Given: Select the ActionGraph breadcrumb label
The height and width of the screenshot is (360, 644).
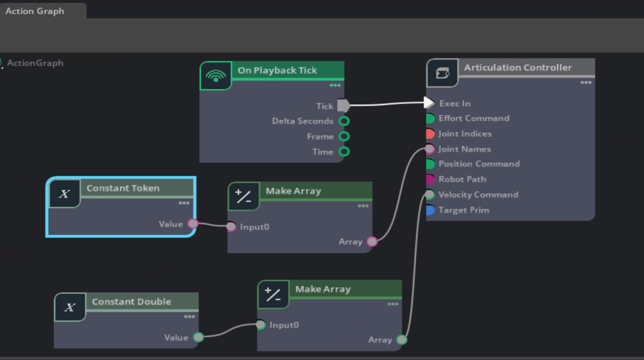Looking at the screenshot, I should pyautogui.click(x=35, y=63).
